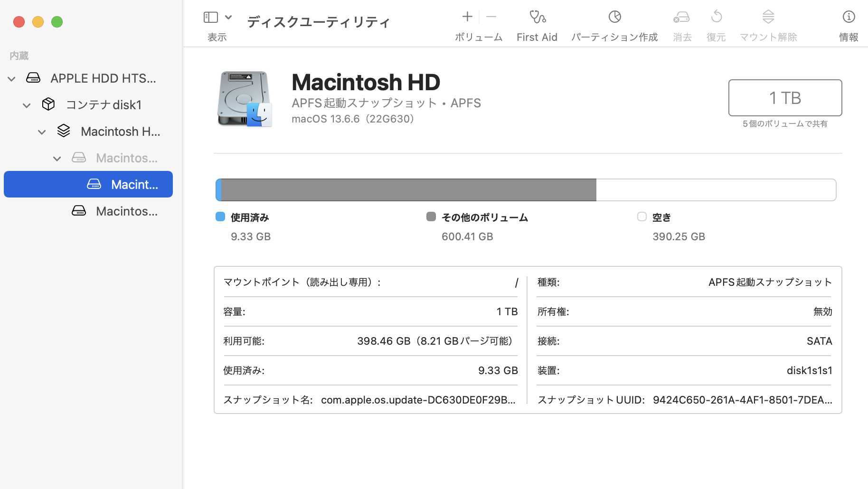Open the Info (情報) icon

coord(849,17)
